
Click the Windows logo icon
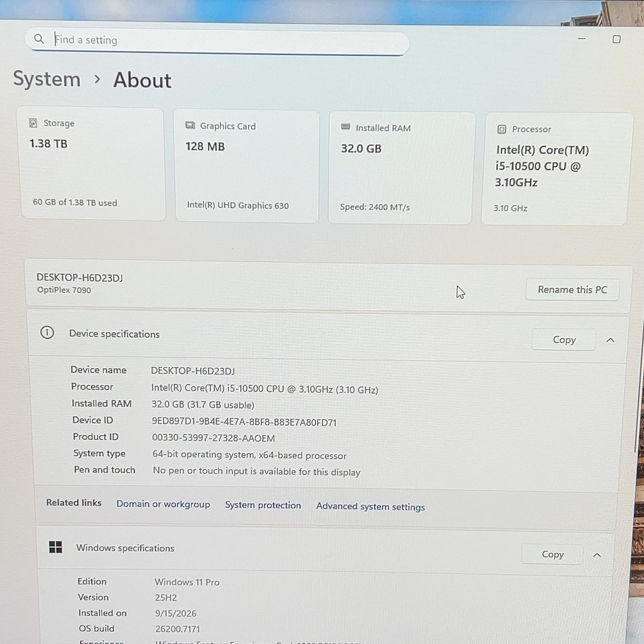[56, 547]
